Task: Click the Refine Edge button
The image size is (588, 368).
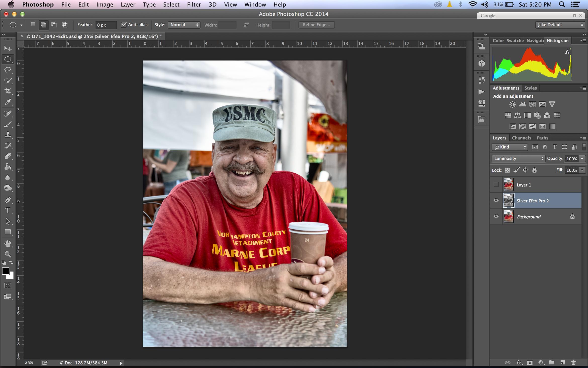Action: pos(316,25)
